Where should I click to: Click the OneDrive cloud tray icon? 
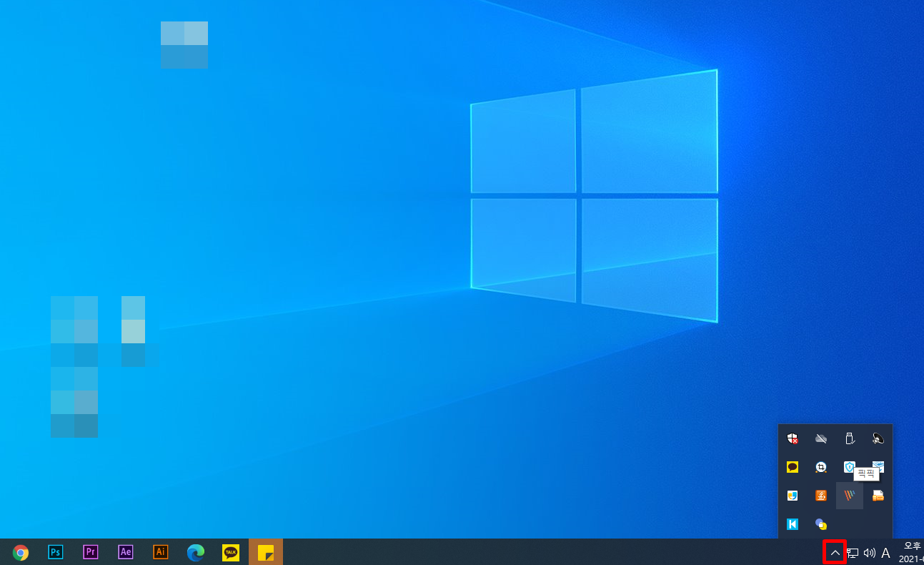pyautogui.click(x=821, y=438)
